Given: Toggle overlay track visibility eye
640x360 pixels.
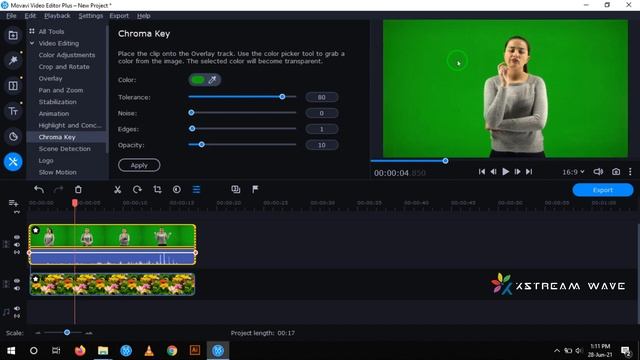Looking at the screenshot, I should coord(17,237).
